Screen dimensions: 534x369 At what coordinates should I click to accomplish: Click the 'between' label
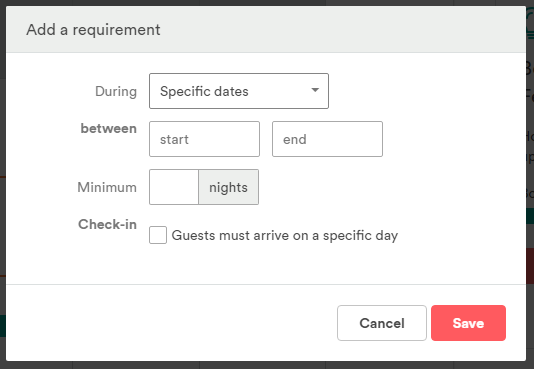(108, 128)
